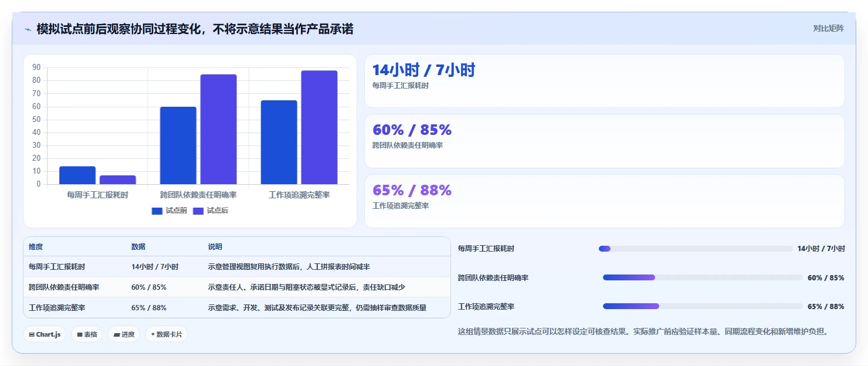Click progress row label 跨团队依赖责任明确率

click(493, 277)
